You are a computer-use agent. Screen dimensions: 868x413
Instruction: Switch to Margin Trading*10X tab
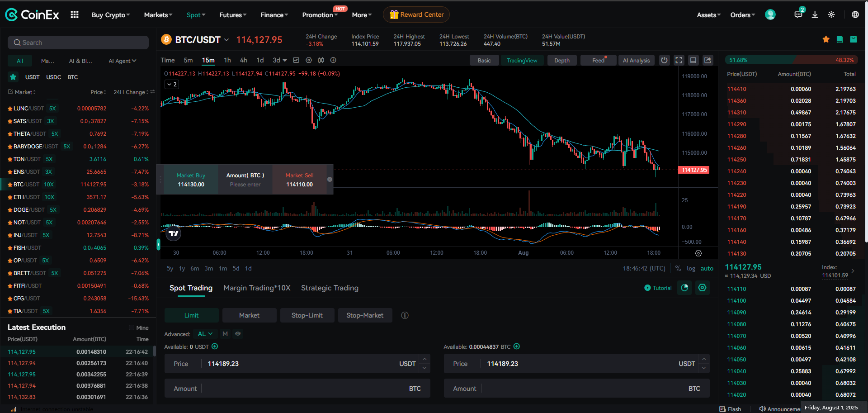click(x=257, y=288)
